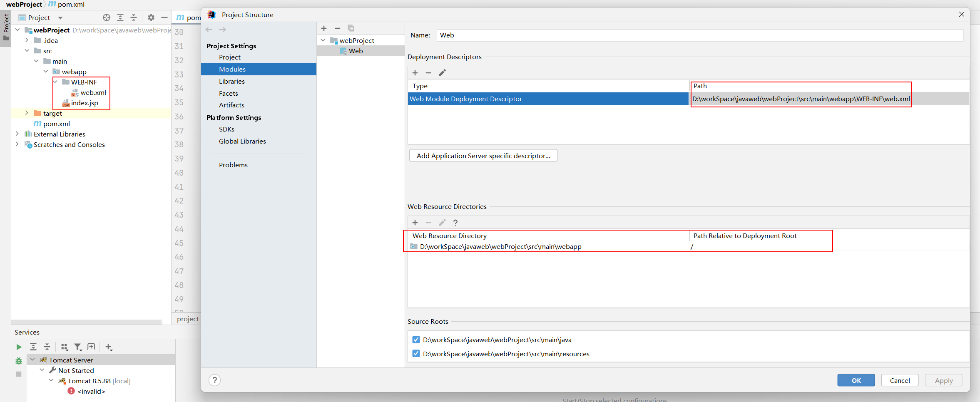
Task: Collapse the WEB-INF folder node
Action: (x=55, y=82)
